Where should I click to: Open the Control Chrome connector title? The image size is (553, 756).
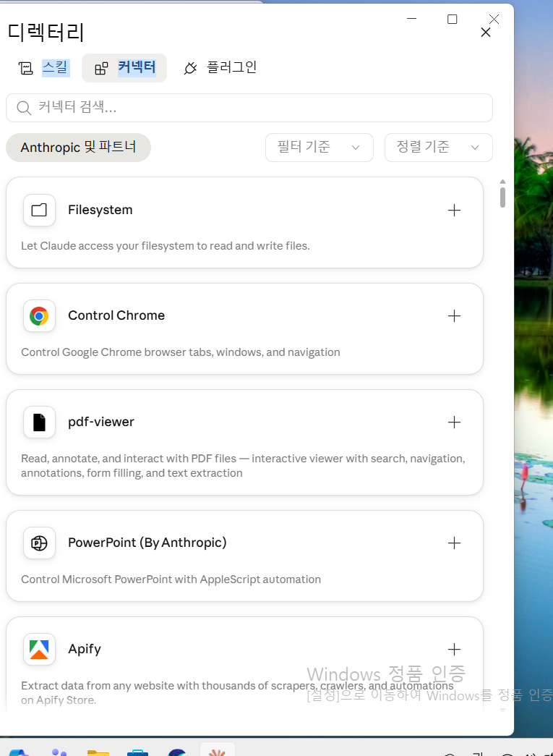pyautogui.click(x=116, y=315)
